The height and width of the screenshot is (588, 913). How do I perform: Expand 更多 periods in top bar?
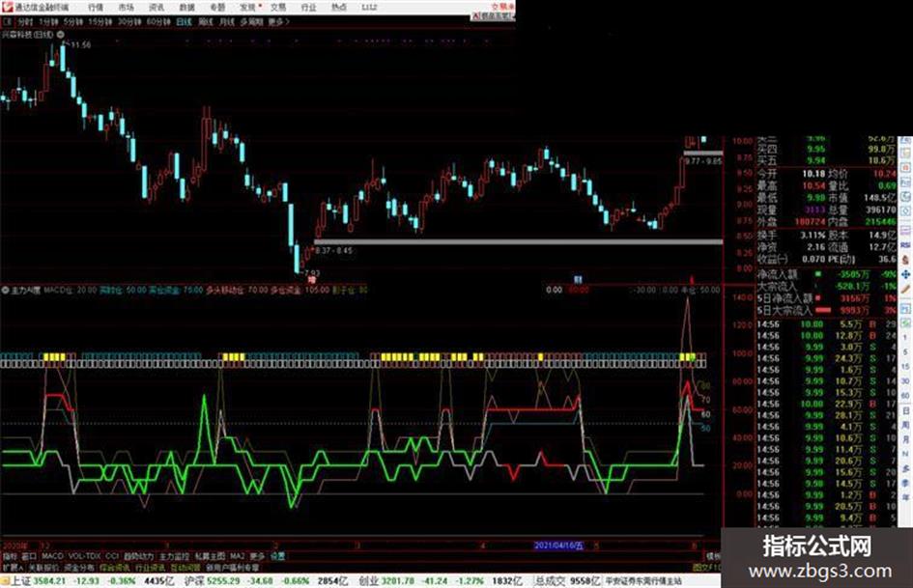278,21
